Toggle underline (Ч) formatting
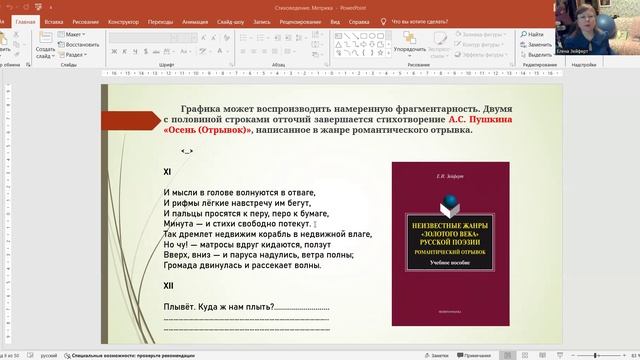The height and width of the screenshot is (360, 640). pyautogui.click(x=135, y=51)
